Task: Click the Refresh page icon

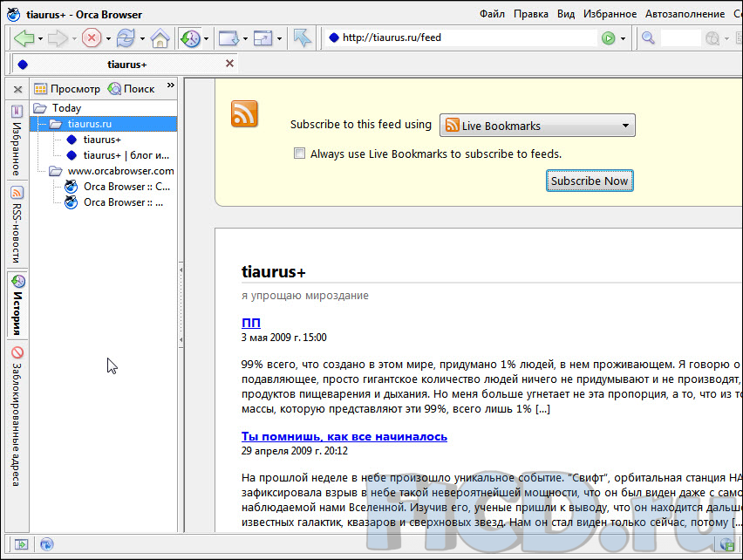Action: pyautogui.click(x=126, y=38)
